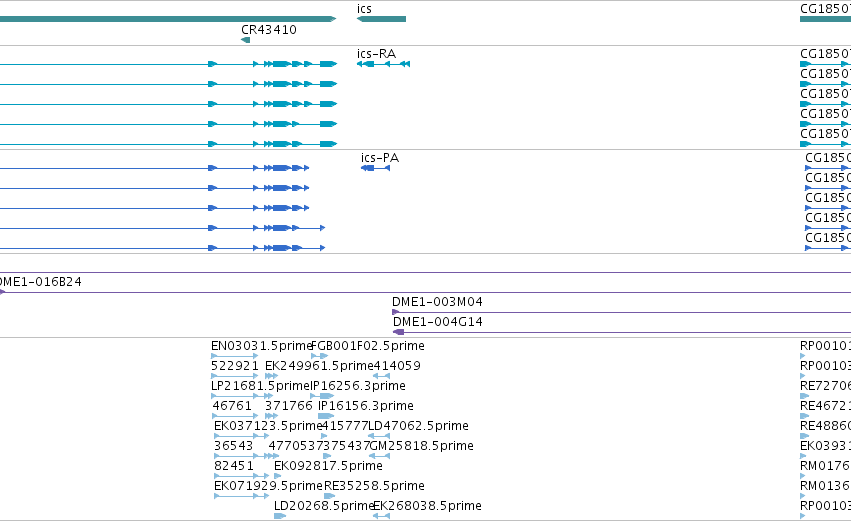Image resolution: width=851 pixels, height=521 pixels.
Task: Click the label starting RM0176
Action: click(x=825, y=466)
